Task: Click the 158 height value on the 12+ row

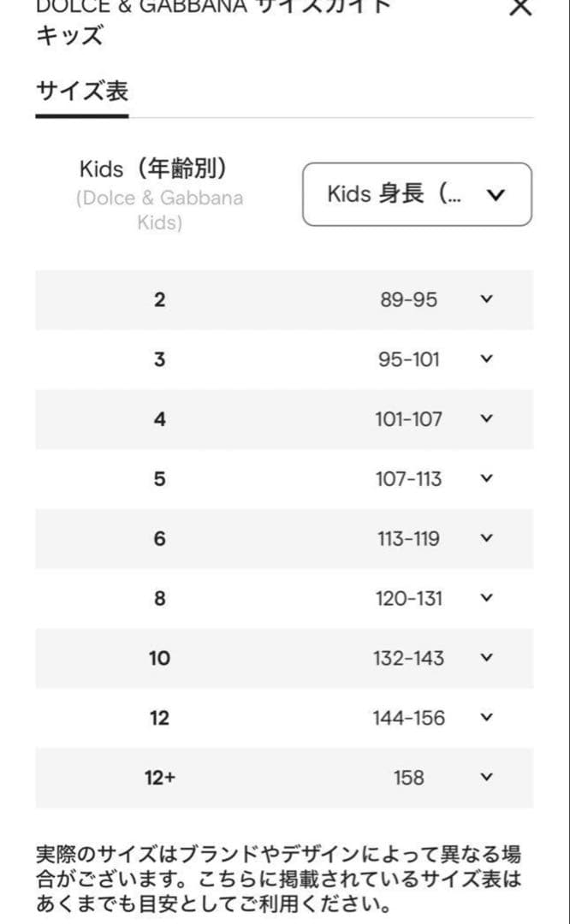Action: [409, 778]
